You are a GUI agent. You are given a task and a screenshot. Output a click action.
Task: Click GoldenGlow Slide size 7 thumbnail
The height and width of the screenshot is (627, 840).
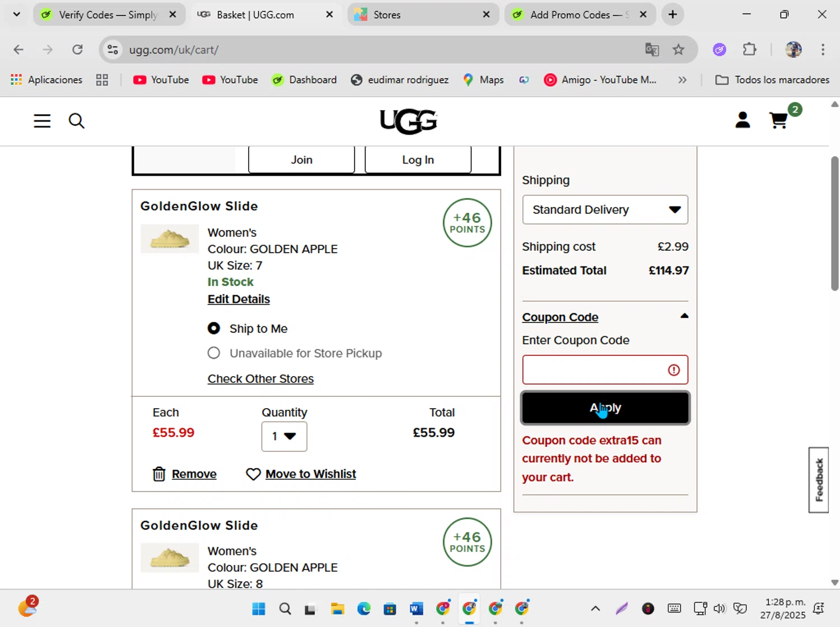click(x=170, y=239)
